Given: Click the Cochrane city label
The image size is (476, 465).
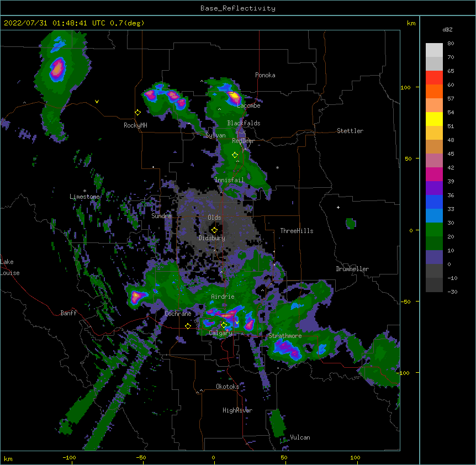Looking at the screenshot, I should [x=178, y=314].
